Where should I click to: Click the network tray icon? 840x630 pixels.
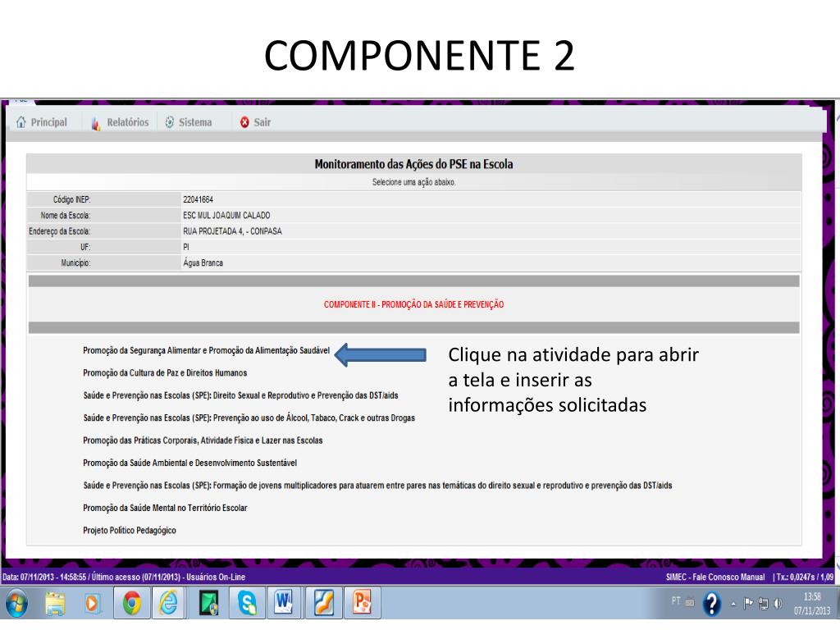point(764,604)
